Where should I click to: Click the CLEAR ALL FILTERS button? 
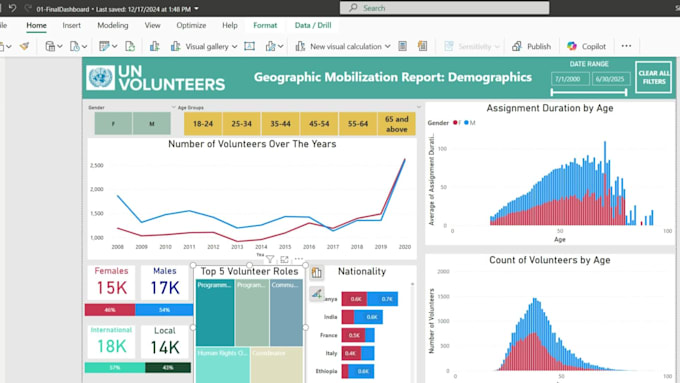point(654,77)
